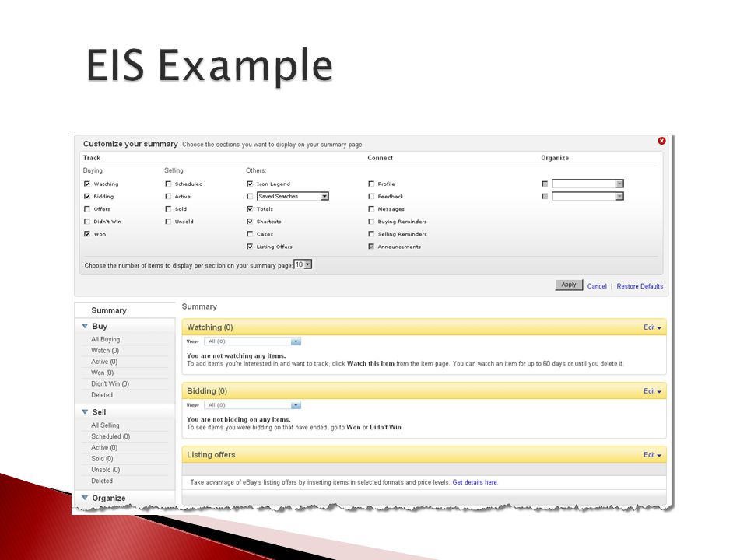Click the Cancel link
747x560 pixels.
pos(597,286)
